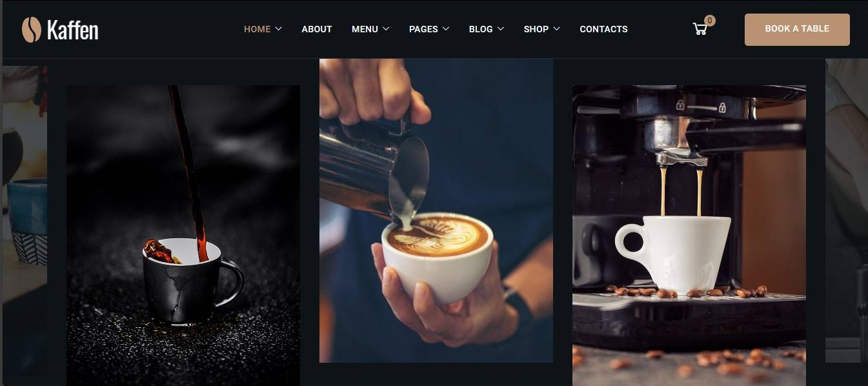The image size is (868, 386).
Task: Click the Kaffen brand name
Action: tap(72, 30)
